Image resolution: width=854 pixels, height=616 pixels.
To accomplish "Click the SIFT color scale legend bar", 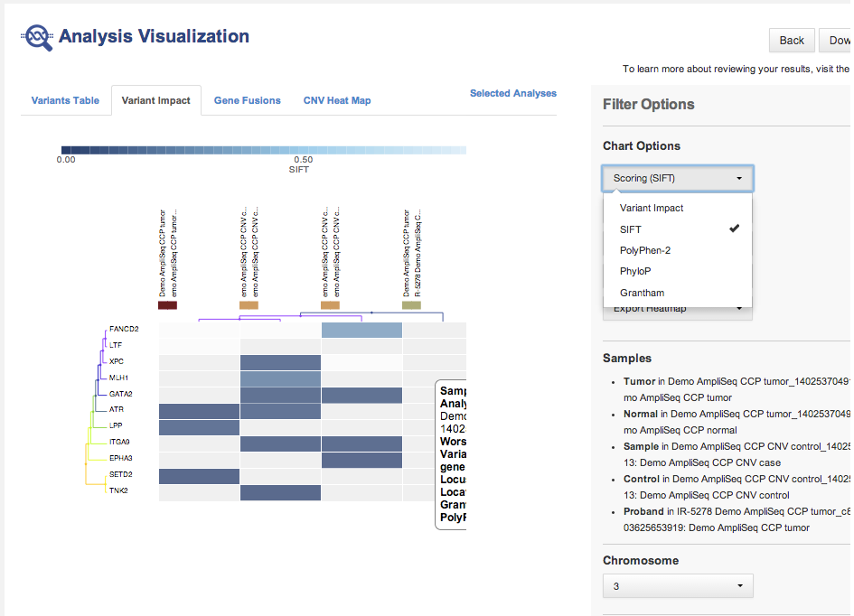I will click(x=264, y=150).
